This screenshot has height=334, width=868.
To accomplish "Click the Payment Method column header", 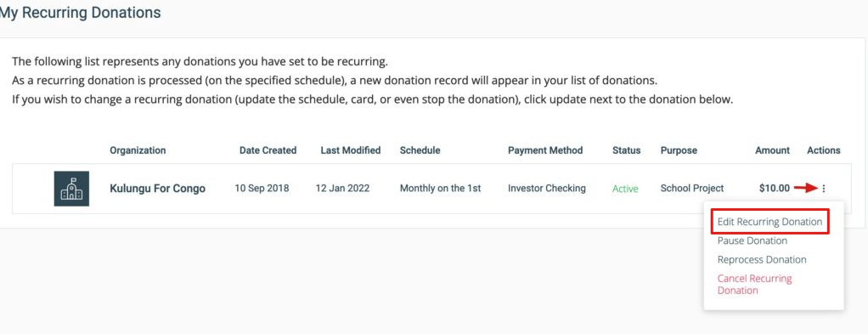I will [545, 150].
